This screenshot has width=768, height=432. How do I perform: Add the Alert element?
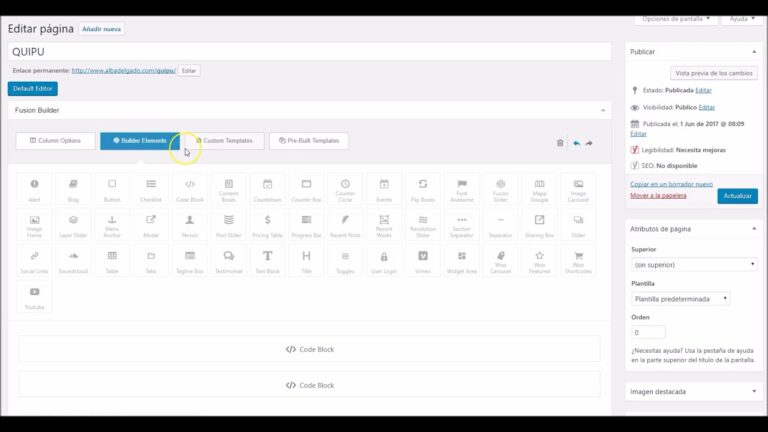click(35, 189)
